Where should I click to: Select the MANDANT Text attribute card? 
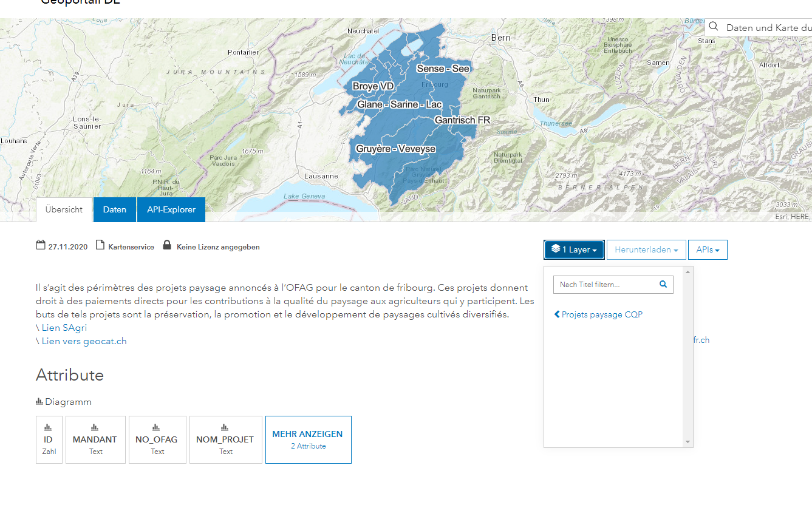(x=95, y=439)
